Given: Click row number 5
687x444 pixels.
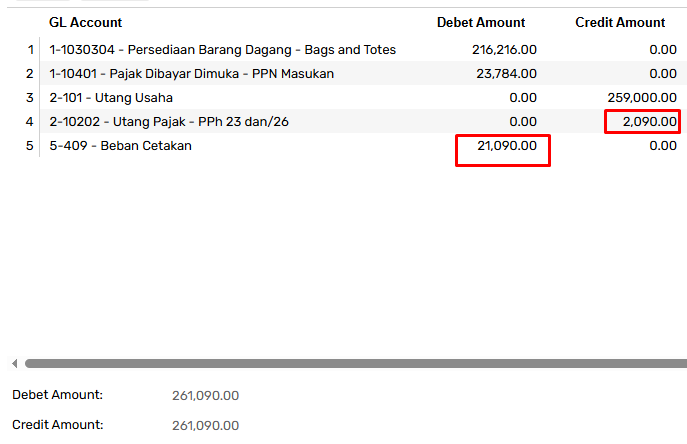Looking at the screenshot, I should (x=29, y=146).
